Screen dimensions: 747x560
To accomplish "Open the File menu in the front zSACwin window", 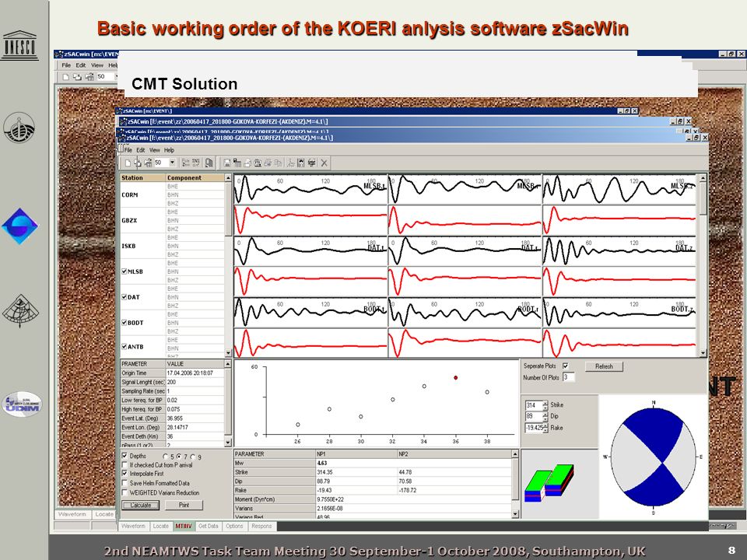I will pyautogui.click(x=128, y=150).
